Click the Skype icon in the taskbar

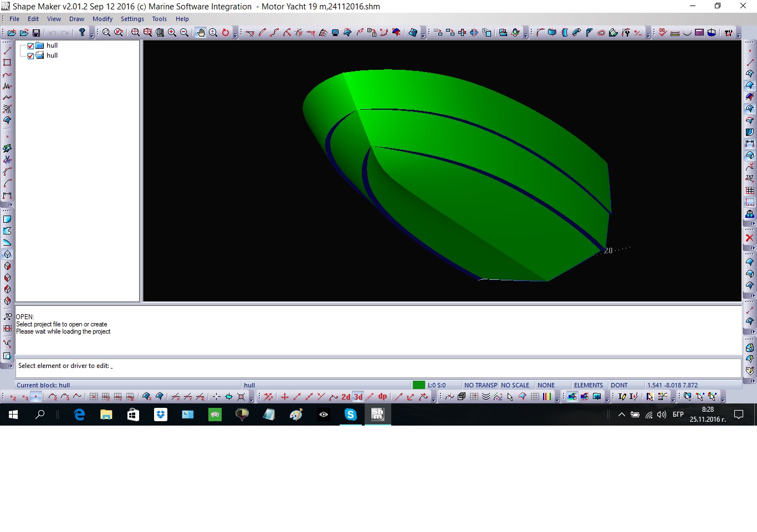click(350, 415)
